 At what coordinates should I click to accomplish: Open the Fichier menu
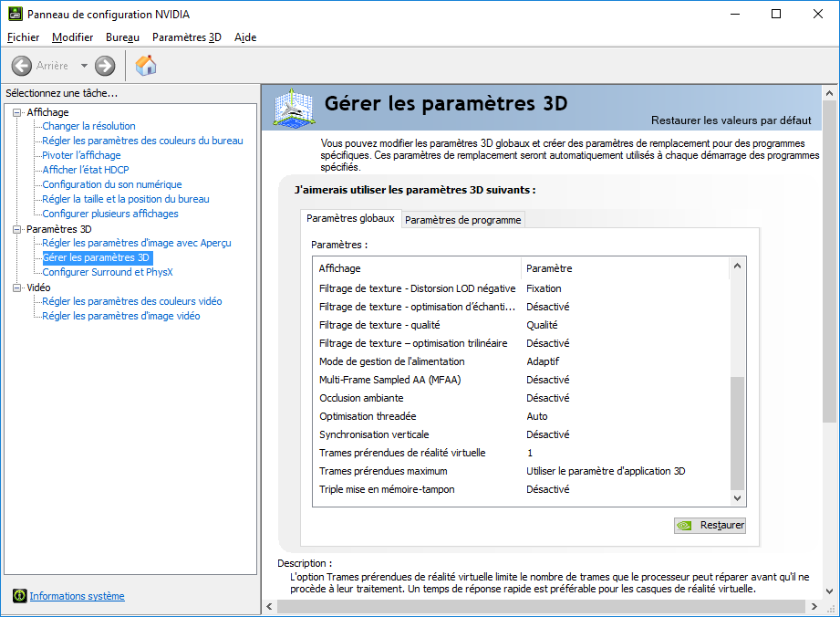[x=23, y=37]
